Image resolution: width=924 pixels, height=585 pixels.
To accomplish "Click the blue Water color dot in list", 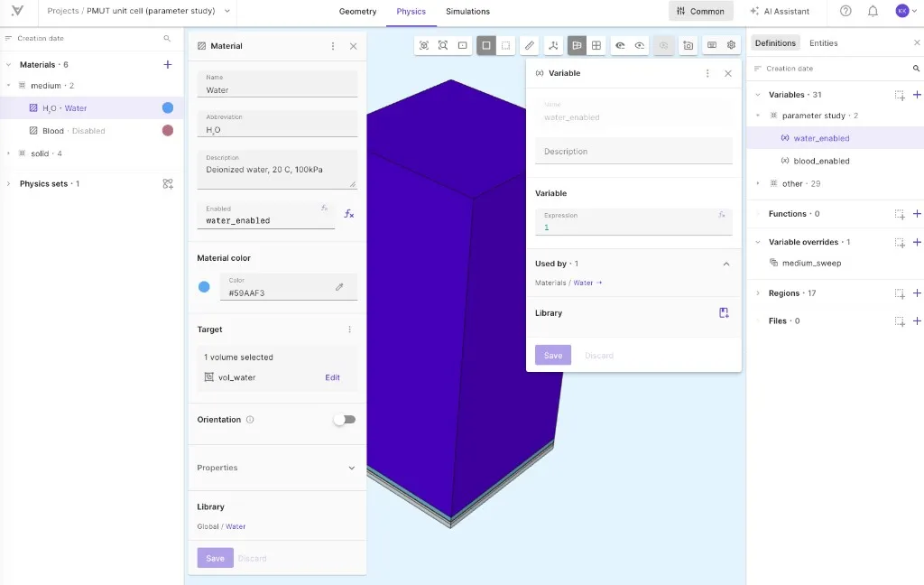I will [168, 108].
